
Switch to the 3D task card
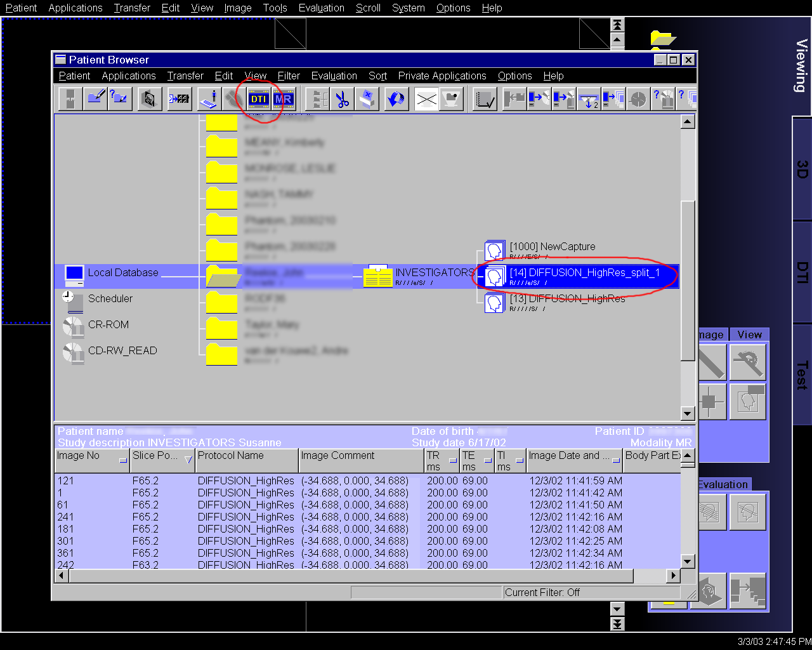pyautogui.click(x=802, y=169)
